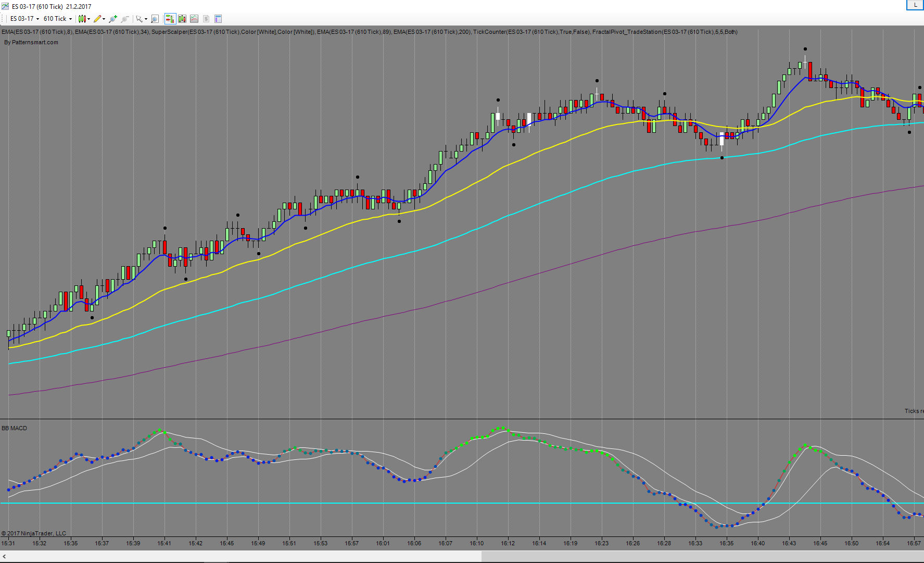The height and width of the screenshot is (563, 924).
Task: Click the zoom out magnifier icon
Action: (x=125, y=19)
